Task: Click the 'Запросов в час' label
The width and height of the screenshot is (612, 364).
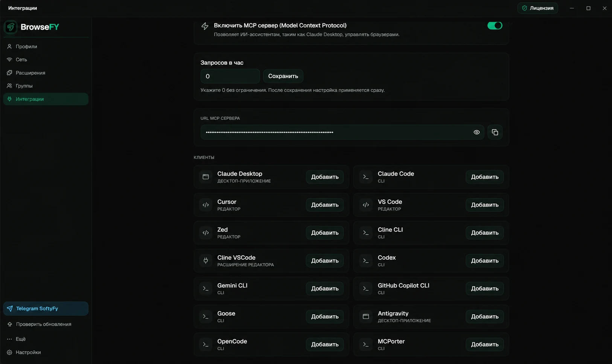Action: (x=222, y=62)
